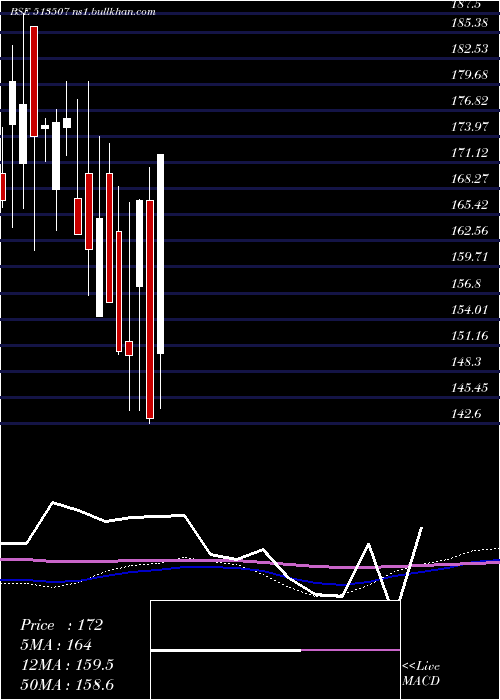The height and width of the screenshot is (700, 500).
Task: Click the 185.38 price axis label
Action: pyautogui.click(x=470, y=22)
